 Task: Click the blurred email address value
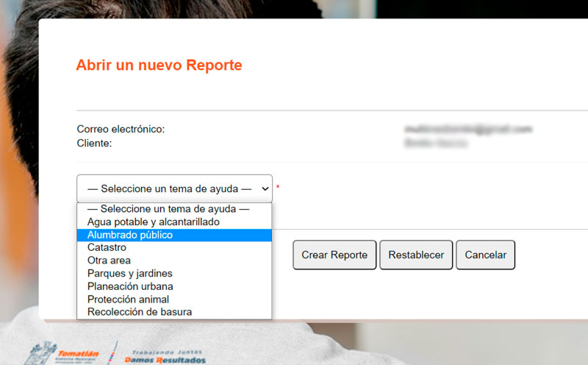pyautogui.click(x=467, y=129)
